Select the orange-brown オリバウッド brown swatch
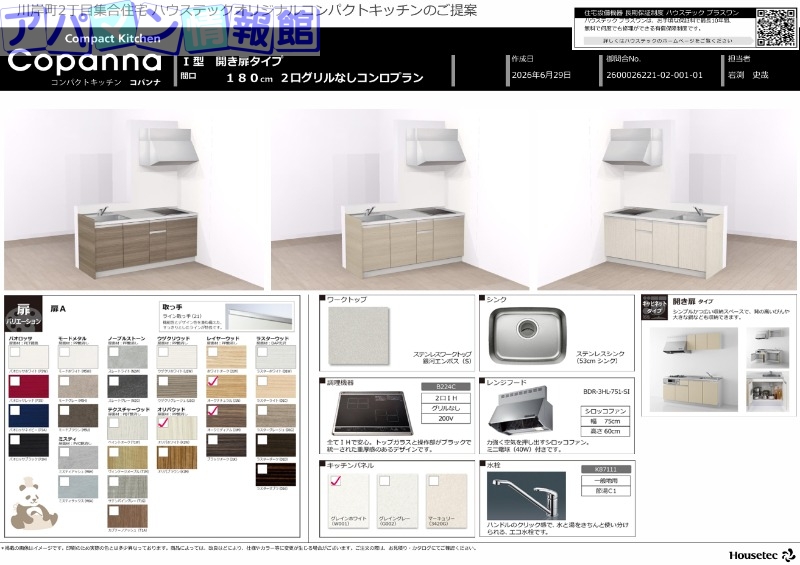 [177, 457]
